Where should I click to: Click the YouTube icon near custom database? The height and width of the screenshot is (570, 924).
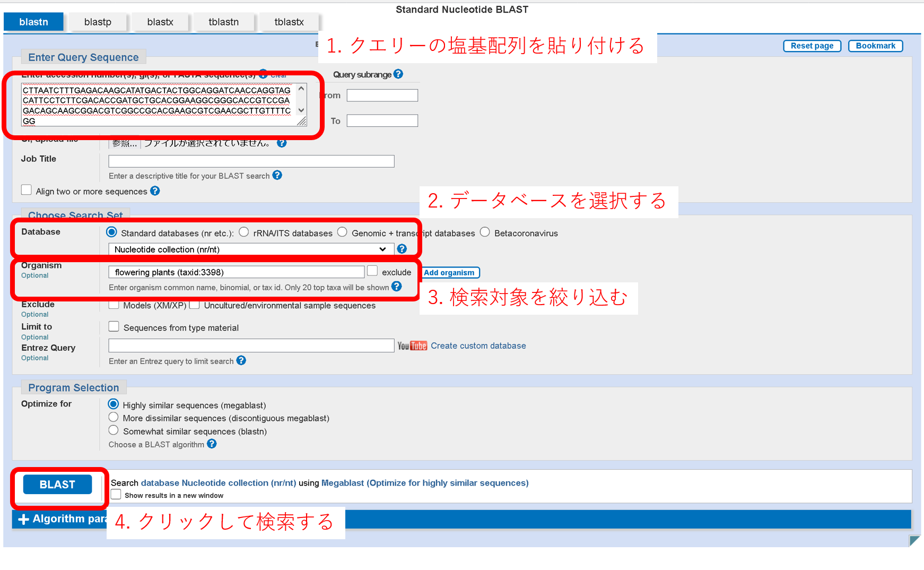point(412,346)
